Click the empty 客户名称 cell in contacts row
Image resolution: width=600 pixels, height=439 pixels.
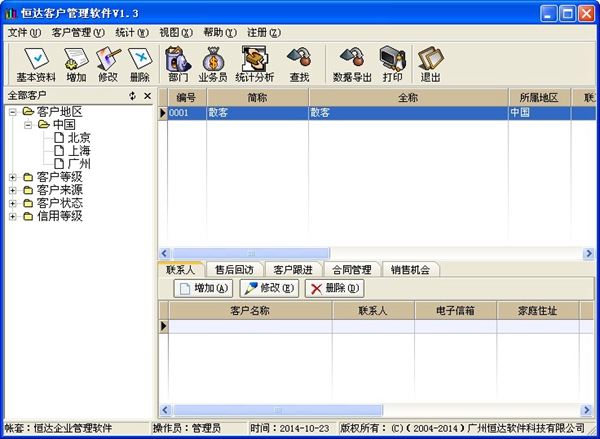point(250,326)
